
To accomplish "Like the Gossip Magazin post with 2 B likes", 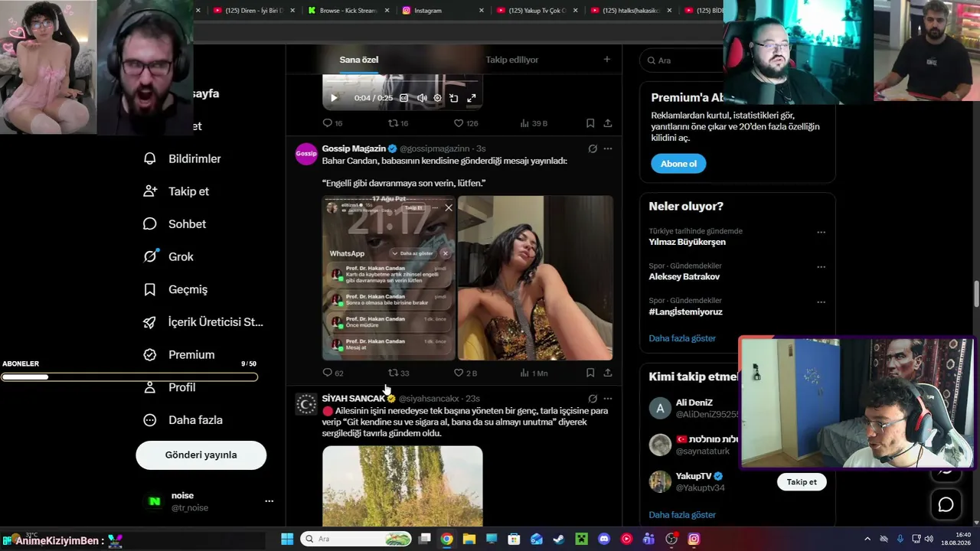I will tap(465, 373).
